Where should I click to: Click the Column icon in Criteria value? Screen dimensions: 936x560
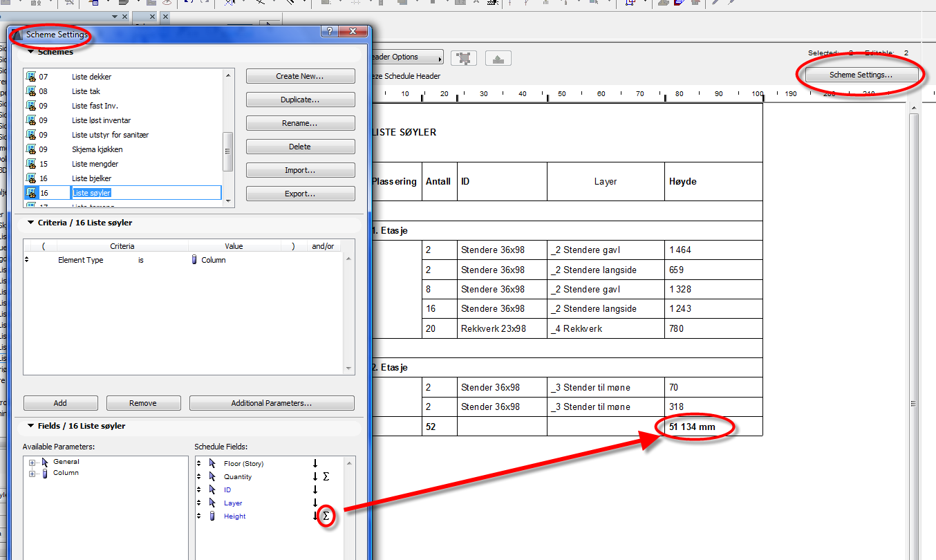(x=195, y=260)
